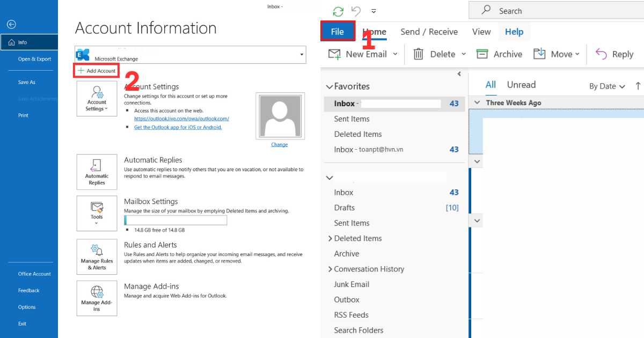Collapse the mailbox account folder list
The width and height of the screenshot is (644, 338).
(330, 178)
